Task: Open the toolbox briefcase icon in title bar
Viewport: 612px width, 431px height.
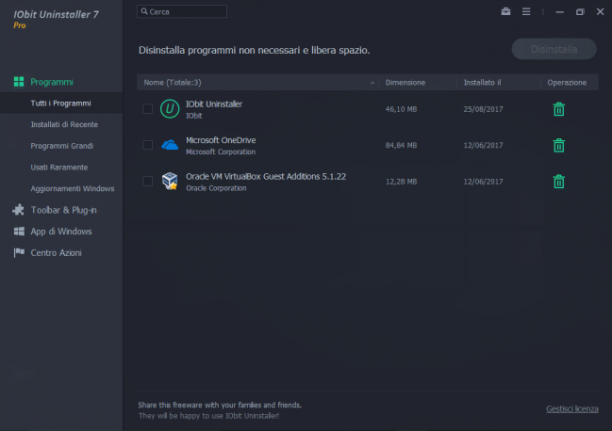Action: [506, 11]
